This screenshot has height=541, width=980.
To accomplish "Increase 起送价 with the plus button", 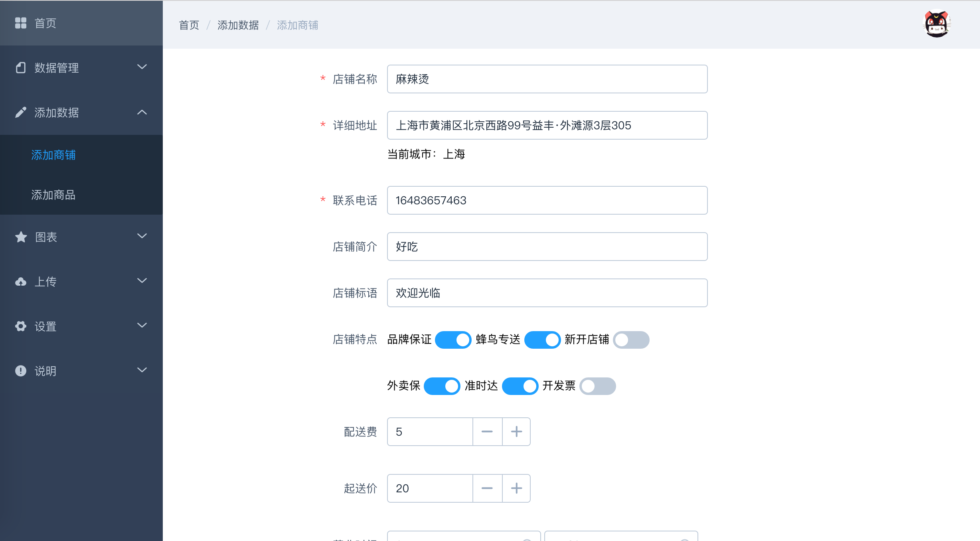I will click(516, 488).
